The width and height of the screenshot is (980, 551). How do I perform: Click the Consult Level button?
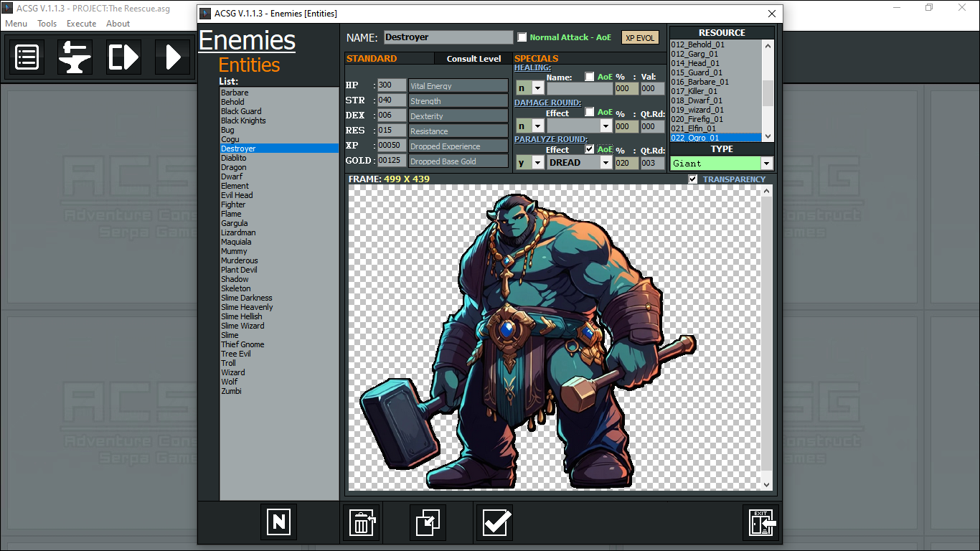coord(473,59)
